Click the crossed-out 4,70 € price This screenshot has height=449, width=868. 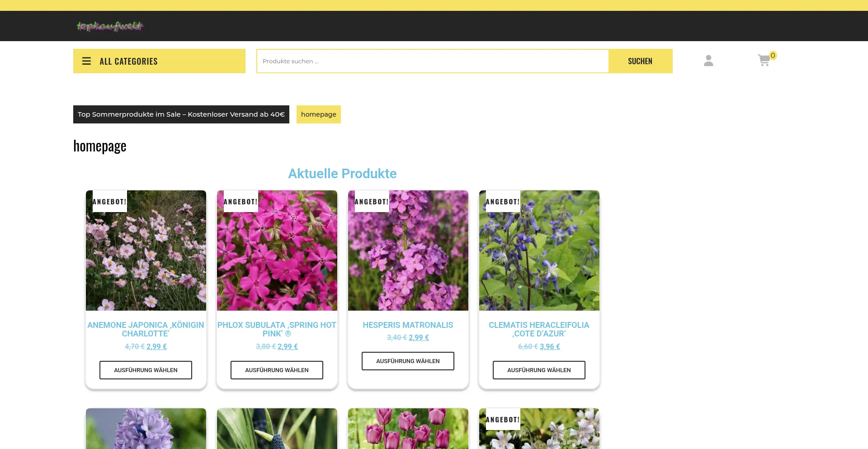tap(135, 347)
